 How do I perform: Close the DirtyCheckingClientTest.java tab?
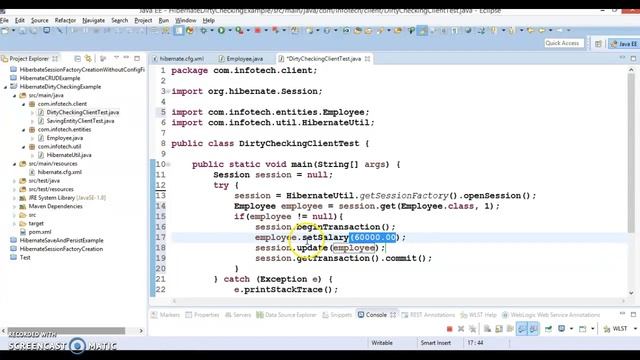(367, 59)
